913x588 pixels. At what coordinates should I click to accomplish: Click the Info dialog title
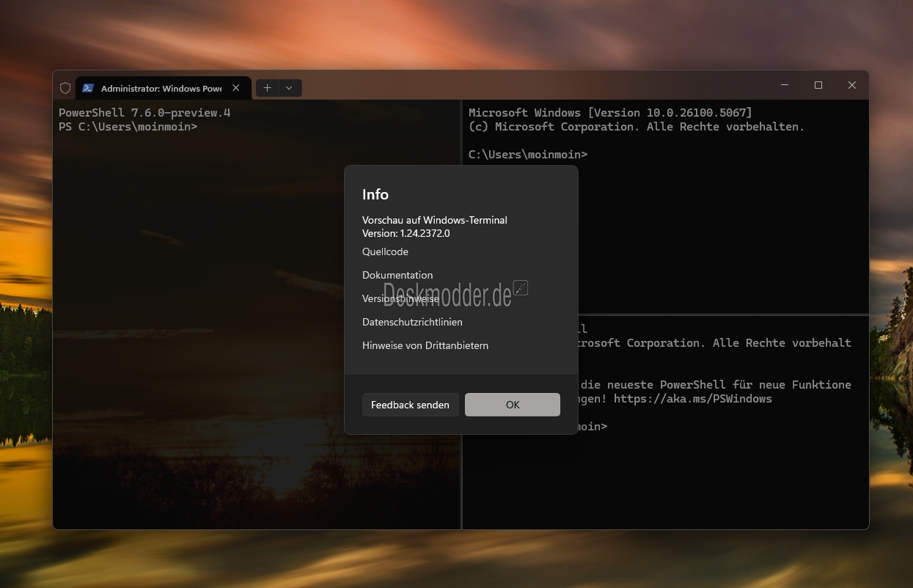click(x=375, y=194)
